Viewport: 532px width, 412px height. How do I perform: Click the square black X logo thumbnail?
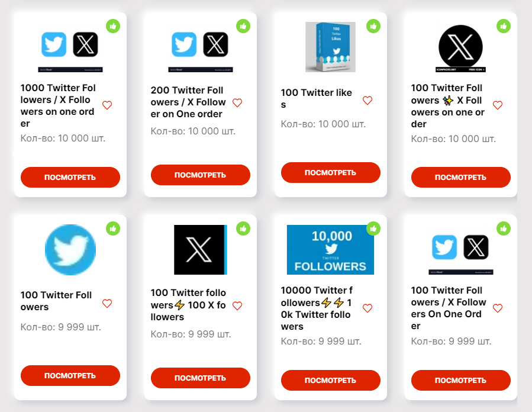point(201,249)
